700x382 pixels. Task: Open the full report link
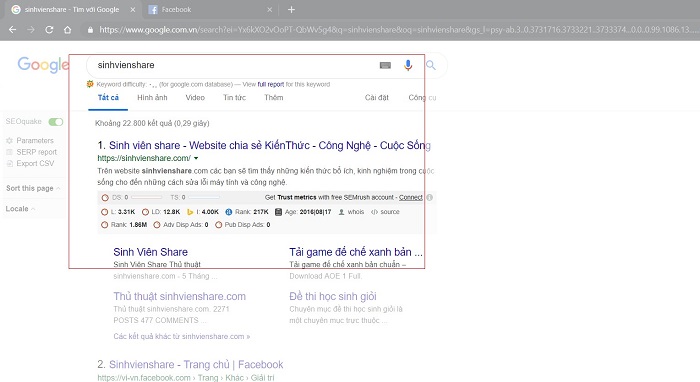click(x=271, y=84)
